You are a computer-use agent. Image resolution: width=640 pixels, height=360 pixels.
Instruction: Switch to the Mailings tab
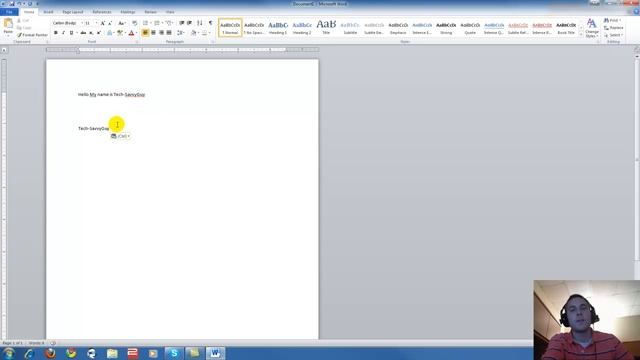click(x=128, y=12)
